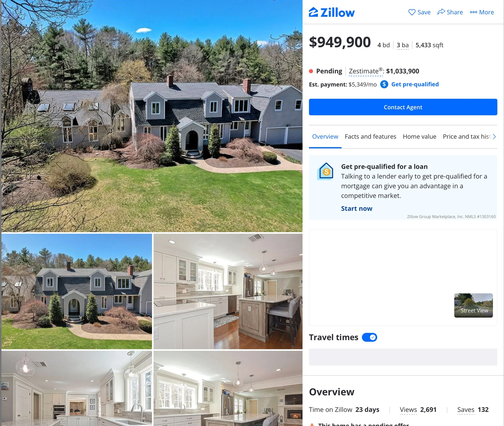
Task: Click the Contact Agent button
Action: (403, 107)
